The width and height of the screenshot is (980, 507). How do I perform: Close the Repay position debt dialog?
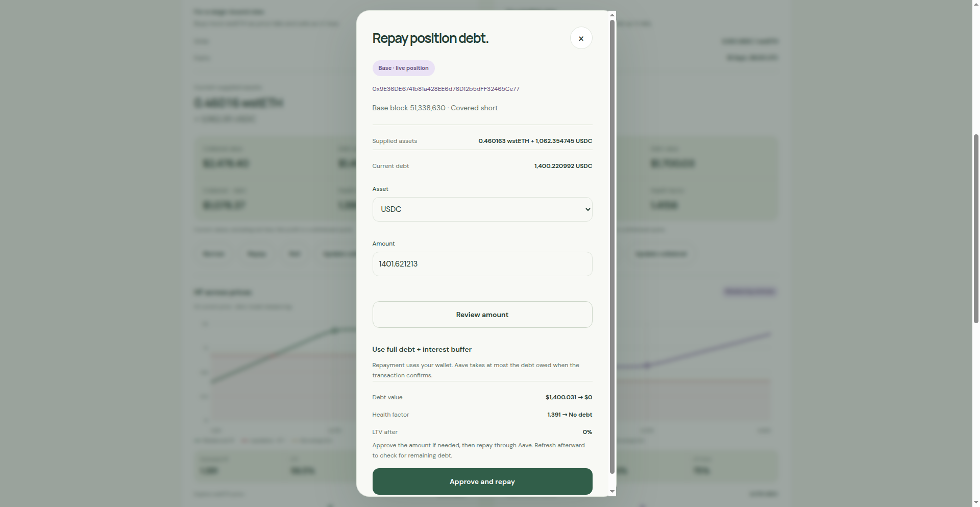pos(581,38)
